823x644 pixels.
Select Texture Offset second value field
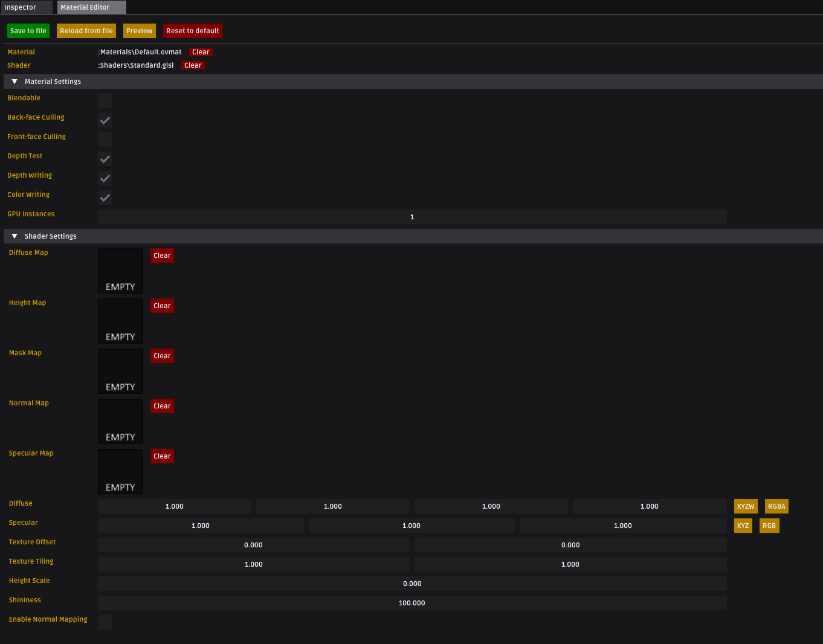pos(570,545)
